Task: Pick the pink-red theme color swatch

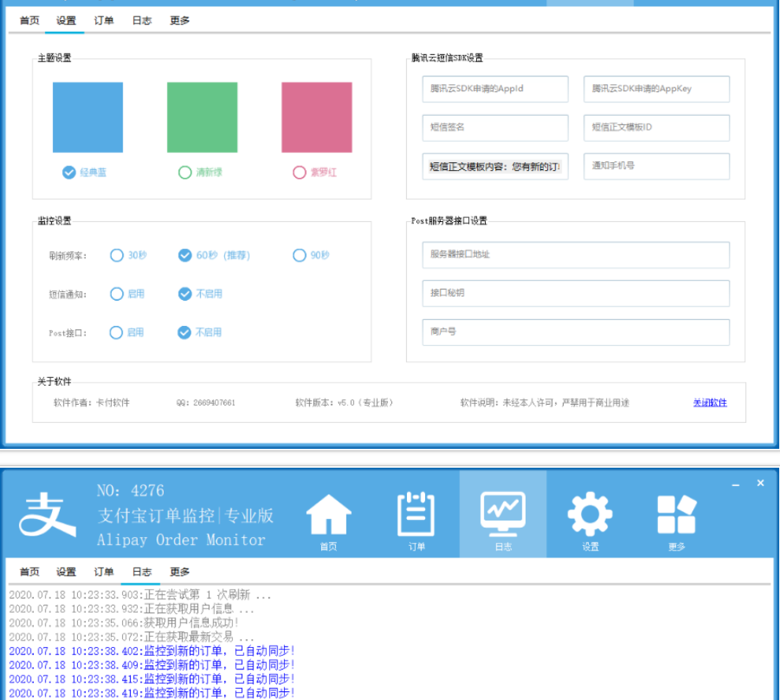Action: pos(317,117)
